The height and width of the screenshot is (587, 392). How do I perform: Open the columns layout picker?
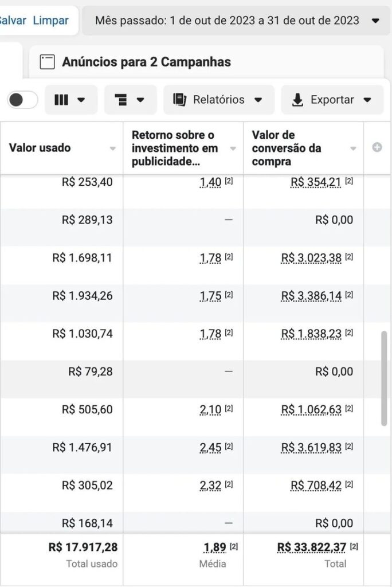point(70,100)
